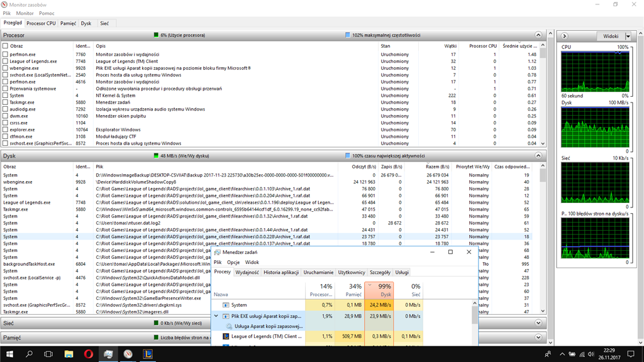Open the People icon in system tray
The width and height of the screenshot is (644, 362).
coord(548,354)
